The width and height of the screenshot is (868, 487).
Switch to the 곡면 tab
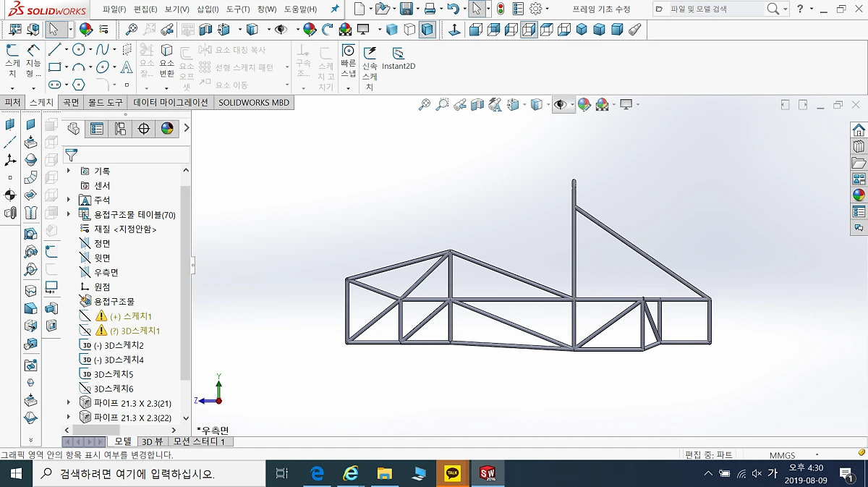point(71,103)
